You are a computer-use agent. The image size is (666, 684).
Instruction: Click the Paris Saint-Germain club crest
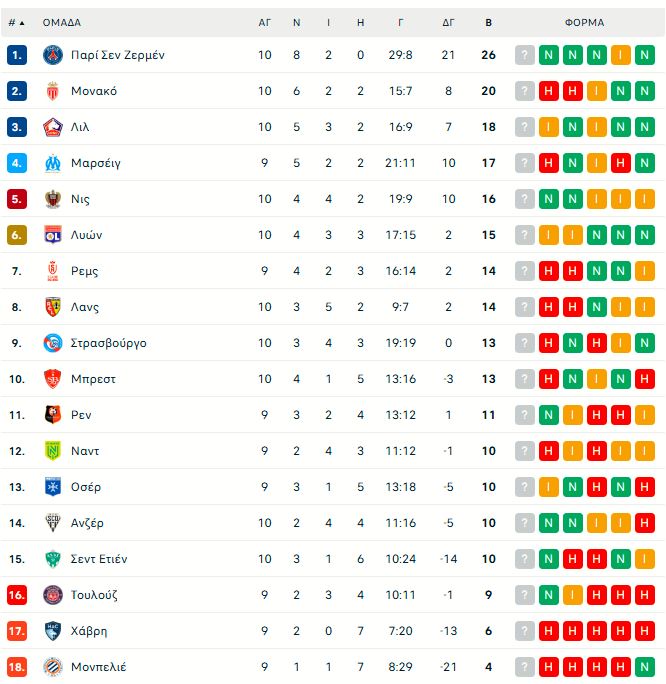tap(53, 55)
